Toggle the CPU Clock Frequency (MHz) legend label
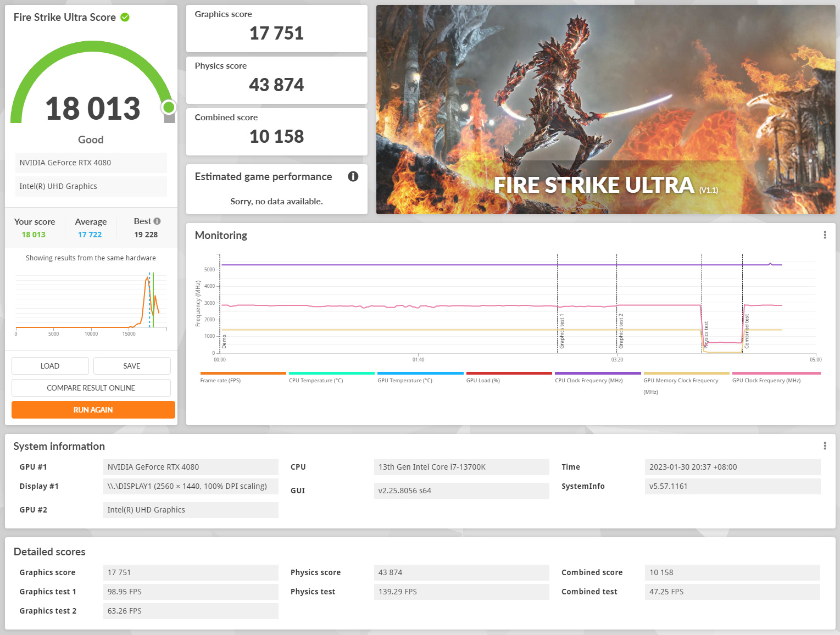Viewport: 840px width, 635px height. click(x=589, y=381)
